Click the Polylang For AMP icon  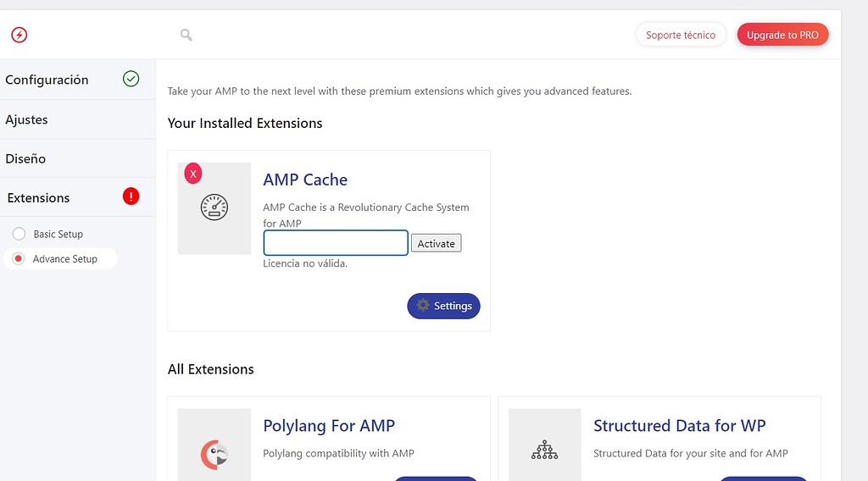[x=214, y=455]
